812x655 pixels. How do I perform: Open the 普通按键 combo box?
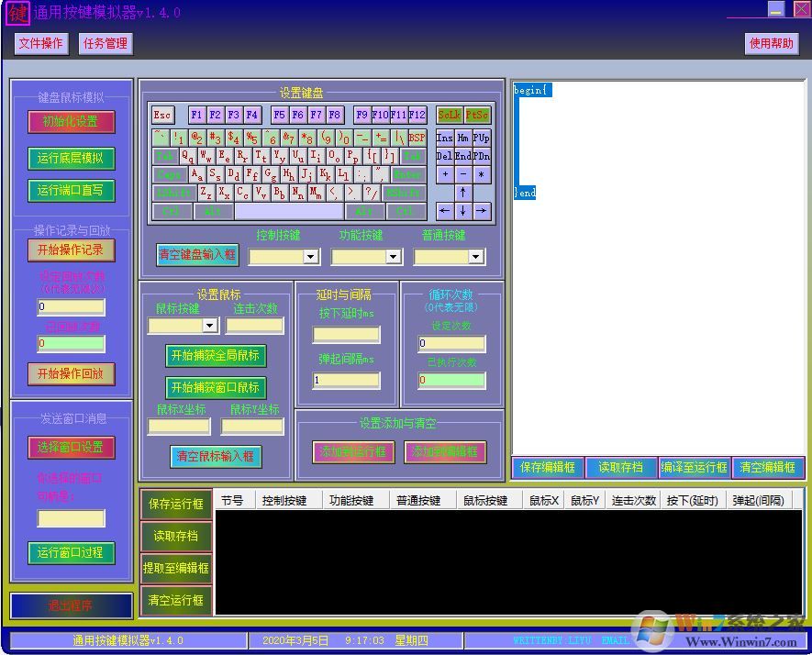475,257
